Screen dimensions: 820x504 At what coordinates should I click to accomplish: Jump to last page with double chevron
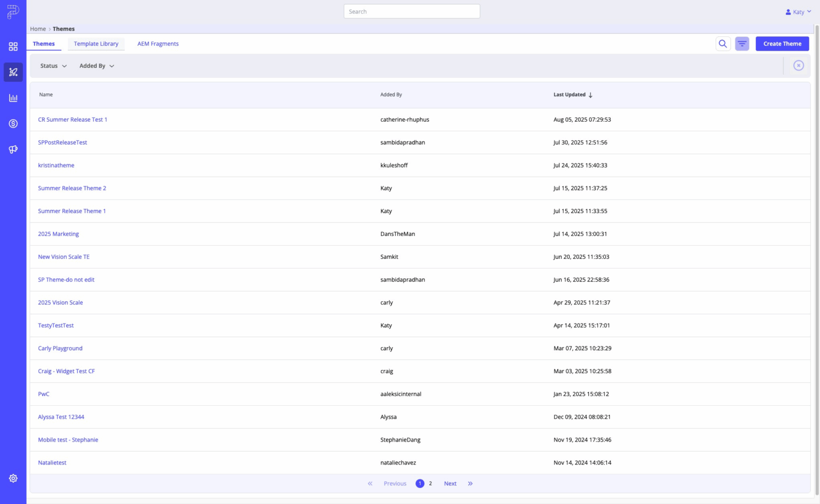[470, 484]
